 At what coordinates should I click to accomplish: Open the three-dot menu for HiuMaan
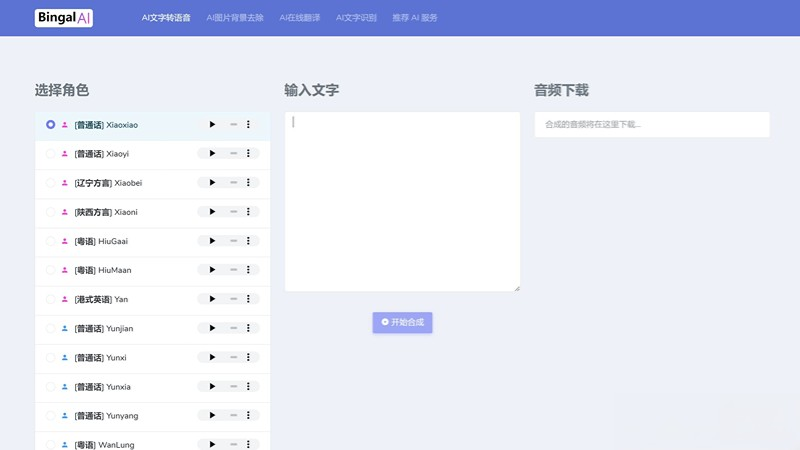coord(248,270)
